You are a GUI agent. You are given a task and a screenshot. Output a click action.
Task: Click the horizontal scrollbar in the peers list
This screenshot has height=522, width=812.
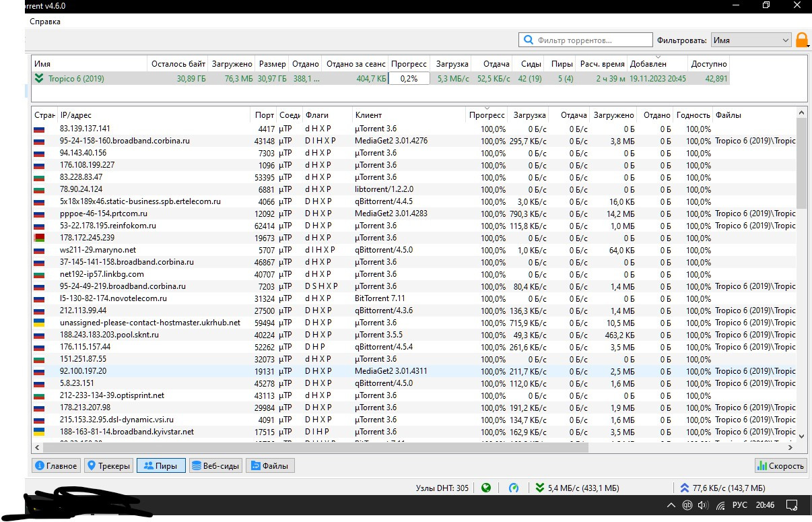310,448
